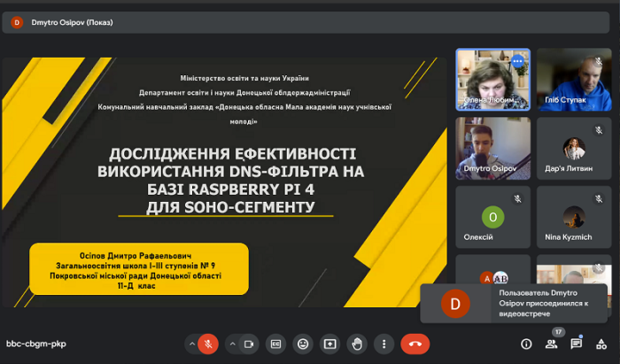Turn on closed captions (CC)

click(x=276, y=344)
